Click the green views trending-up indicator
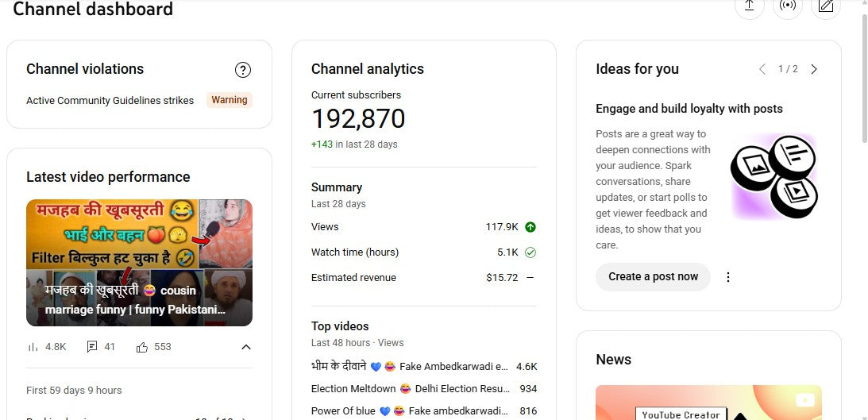Image resolution: width=868 pixels, height=420 pixels. [x=530, y=227]
